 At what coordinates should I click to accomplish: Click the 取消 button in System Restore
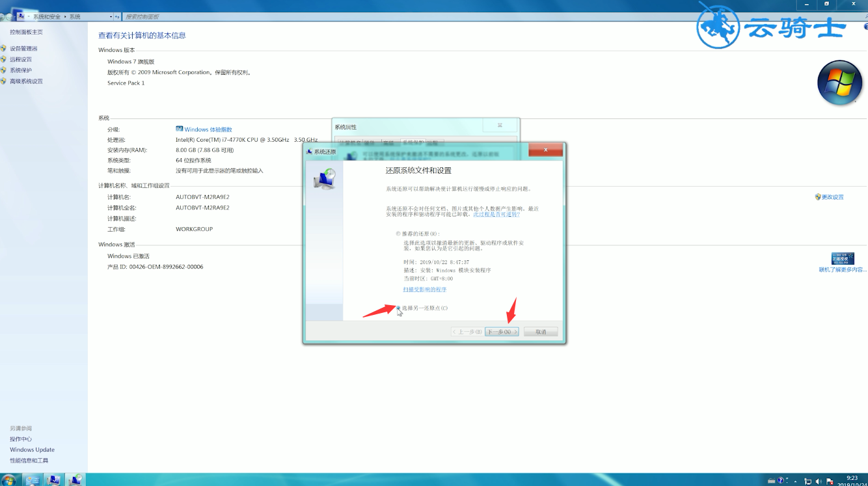point(541,332)
